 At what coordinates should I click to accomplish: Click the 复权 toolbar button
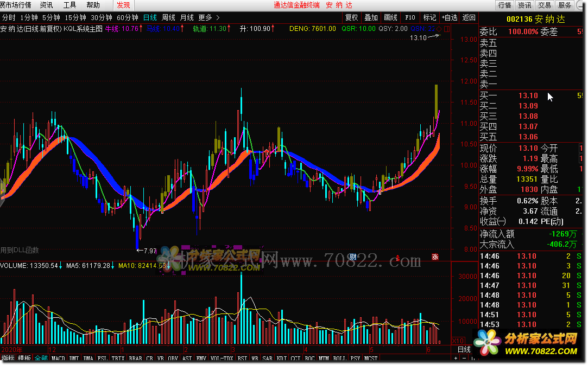pyautogui.click(x=351, y=17)
